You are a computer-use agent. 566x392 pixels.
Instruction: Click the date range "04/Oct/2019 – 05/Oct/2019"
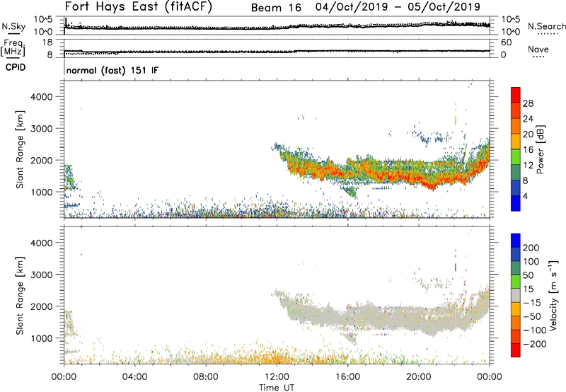(398, 7)
